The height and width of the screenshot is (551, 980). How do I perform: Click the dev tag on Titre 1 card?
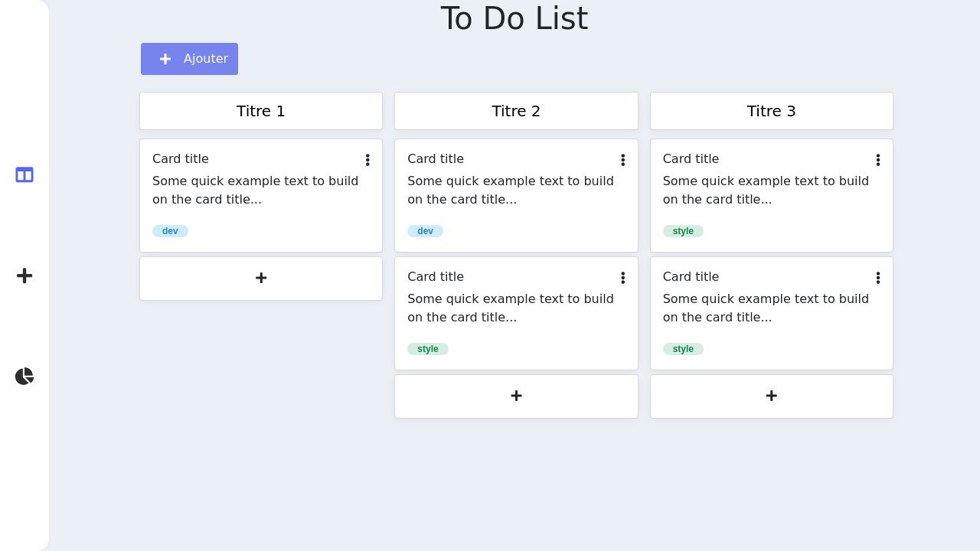point(170,231)
